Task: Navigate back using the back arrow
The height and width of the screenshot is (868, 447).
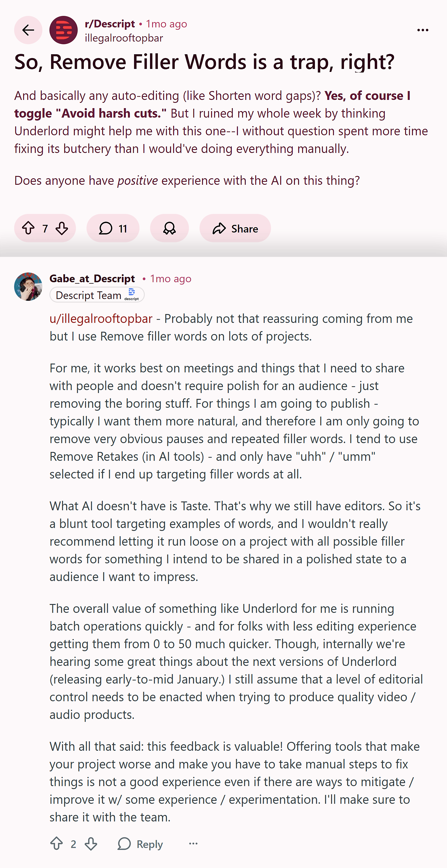Action: pyautogui.click(x=28, y=30)
